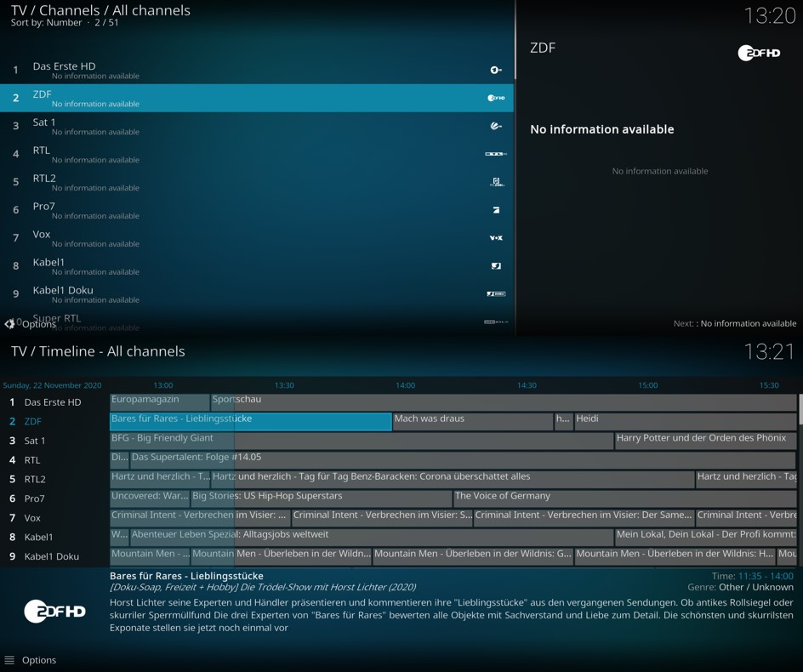Select The Voice of Germany block
The height and width of the screenshot is (672, 803).
(x=624, y=498)
